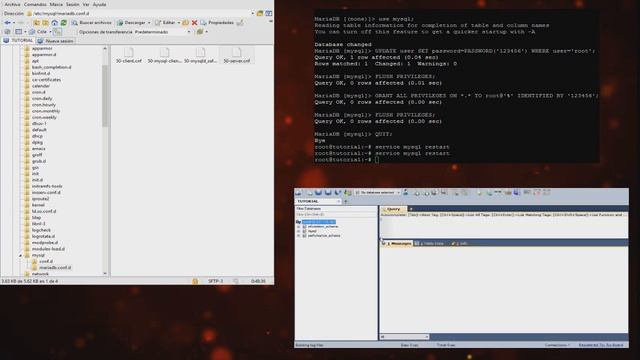Open the Nueva sesión tab
The width and height of the screenshot is (640, 360).
(55, 41)
